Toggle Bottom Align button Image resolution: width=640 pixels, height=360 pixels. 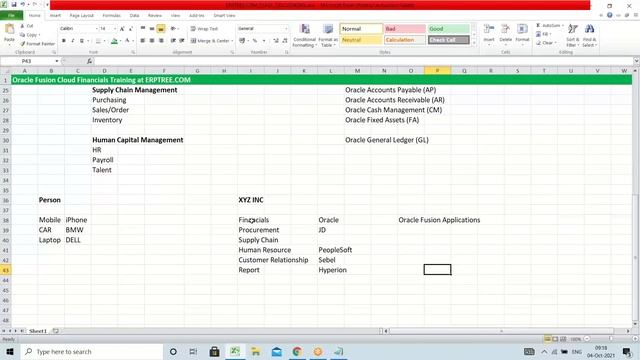(x=161, y=29)
